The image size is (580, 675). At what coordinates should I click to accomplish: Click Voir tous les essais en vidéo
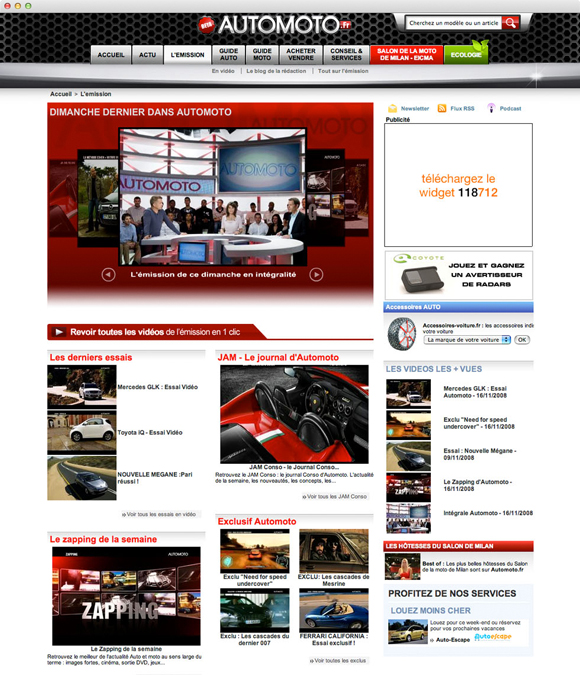159,514
